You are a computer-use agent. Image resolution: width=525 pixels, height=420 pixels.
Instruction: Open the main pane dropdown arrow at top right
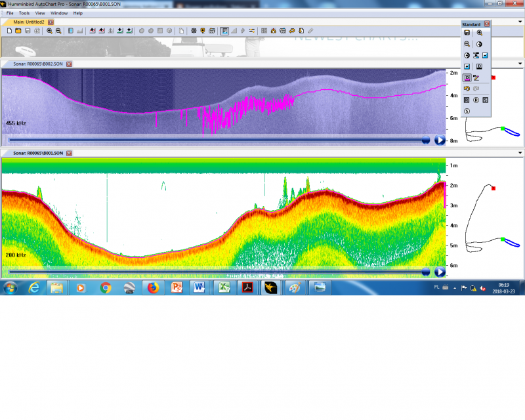coord(521,22)
